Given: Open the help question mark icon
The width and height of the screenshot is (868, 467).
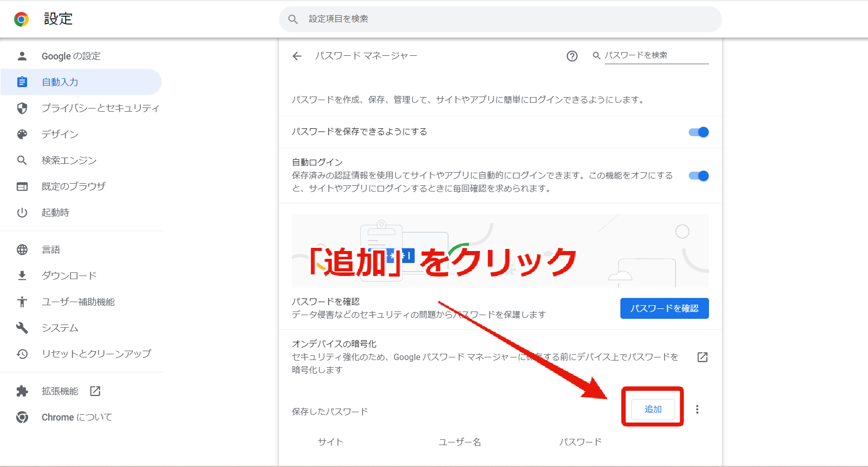Looking at the screenshot, I should point(572,56).
